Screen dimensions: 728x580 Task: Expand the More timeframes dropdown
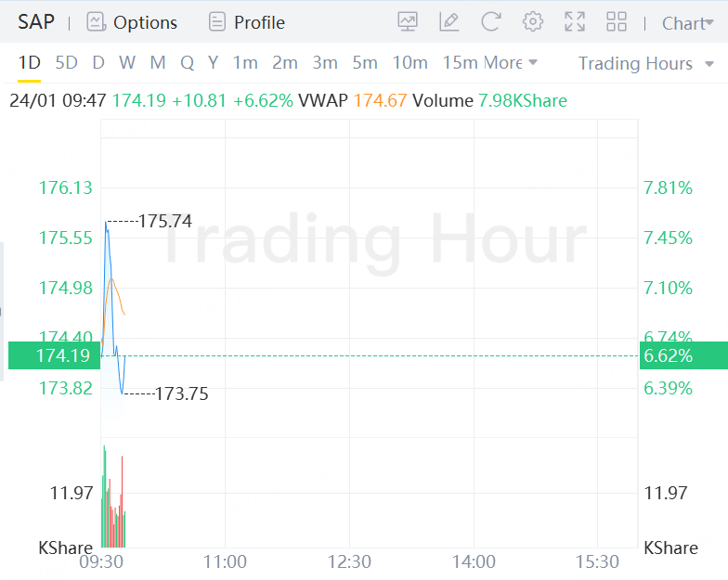tap(511, 63)
